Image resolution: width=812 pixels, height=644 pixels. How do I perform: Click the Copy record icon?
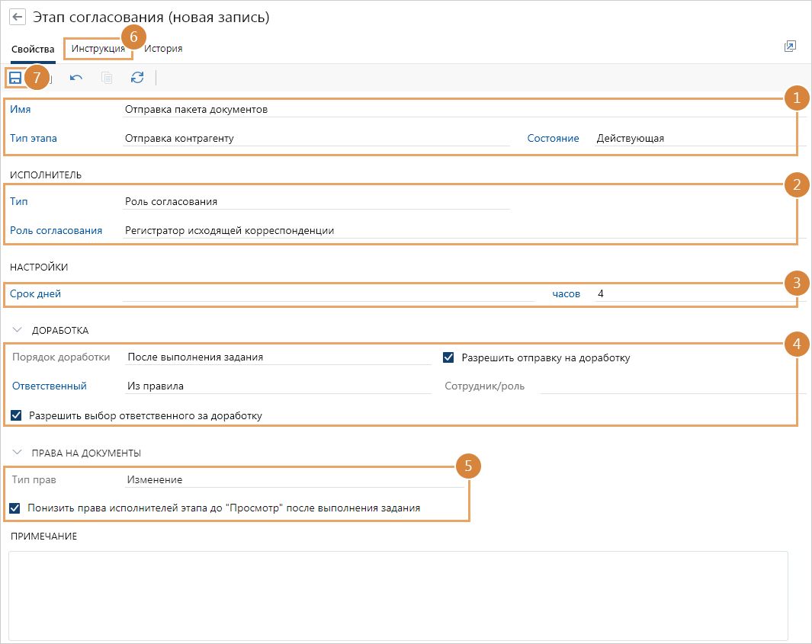click(107, 77)
